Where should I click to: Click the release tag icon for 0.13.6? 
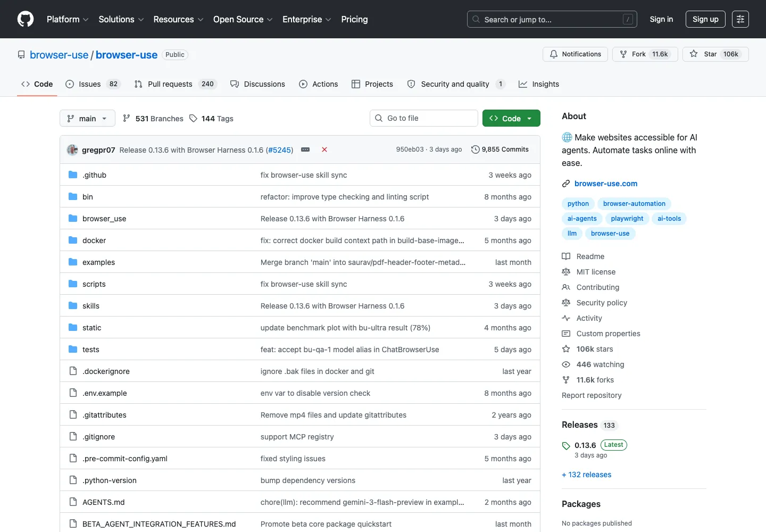566,446
